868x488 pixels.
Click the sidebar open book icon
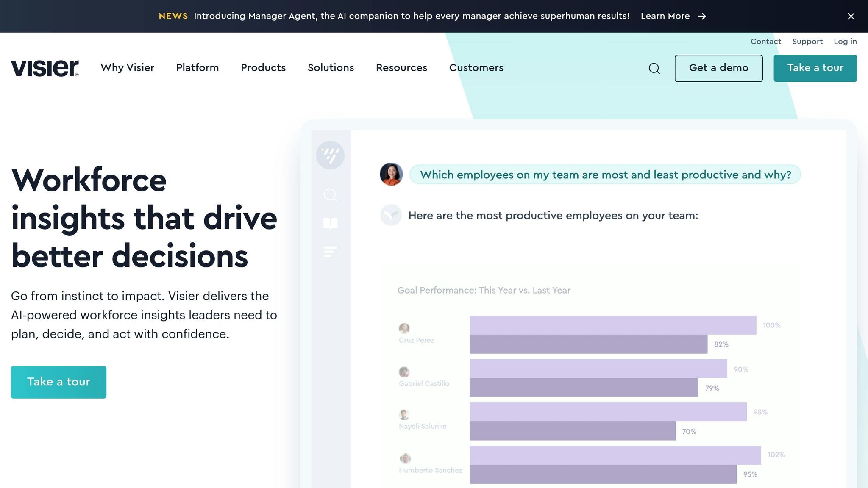[x=330, y=223]
